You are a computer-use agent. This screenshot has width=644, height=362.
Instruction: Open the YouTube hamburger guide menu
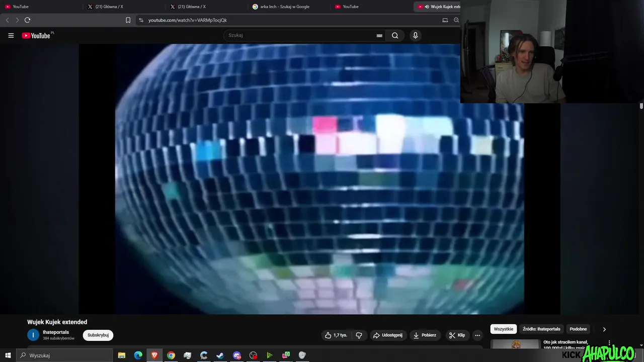[11, 36]
